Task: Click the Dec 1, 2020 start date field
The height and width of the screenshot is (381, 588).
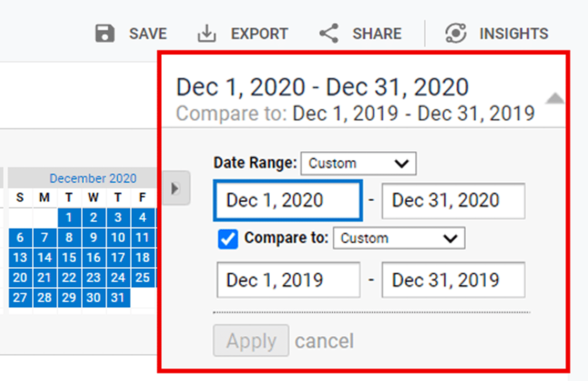Action: coord(288,201)
